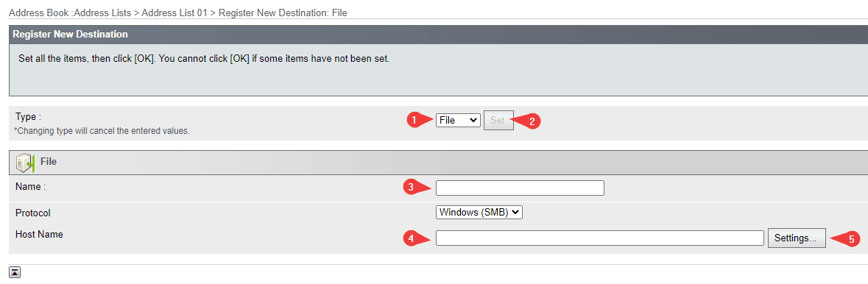Click red callout marker number 2
This screenshot has width=868, height=284.
point(532,121)
